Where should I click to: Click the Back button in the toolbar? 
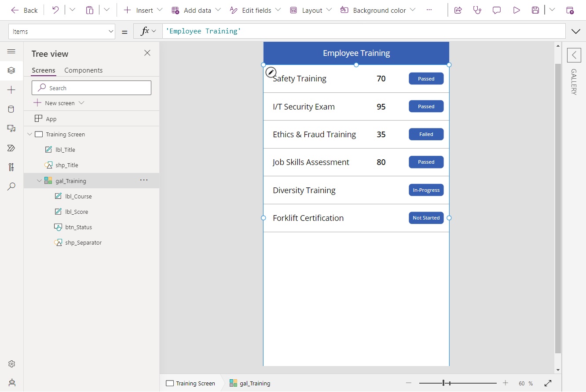(24, 10)
